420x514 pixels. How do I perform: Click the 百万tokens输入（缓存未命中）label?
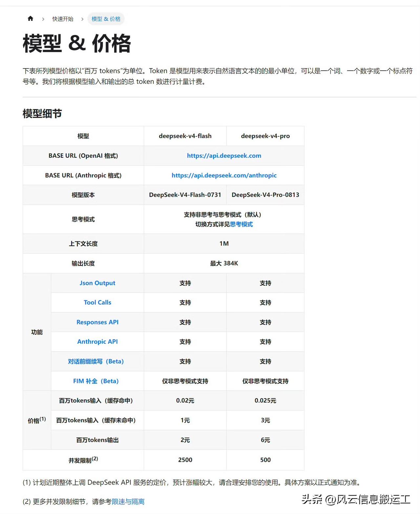[96, 420]
